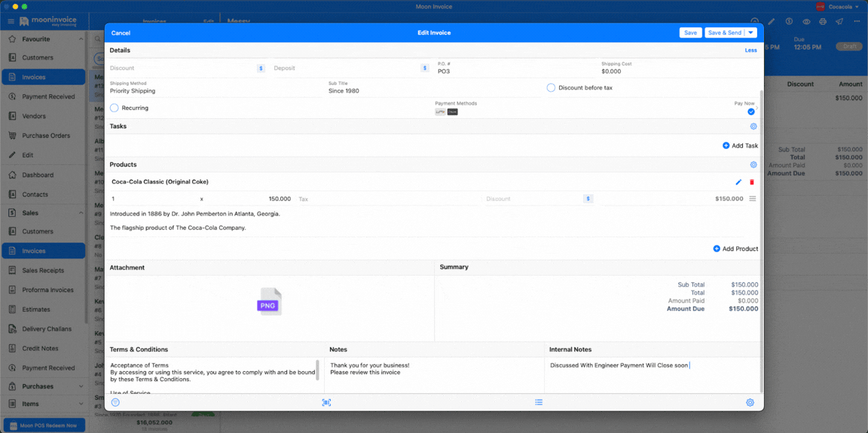Enable the Recurring radio option
Image resolution: width=868 pixels, height=433 pixels.
tap(114, 108)
